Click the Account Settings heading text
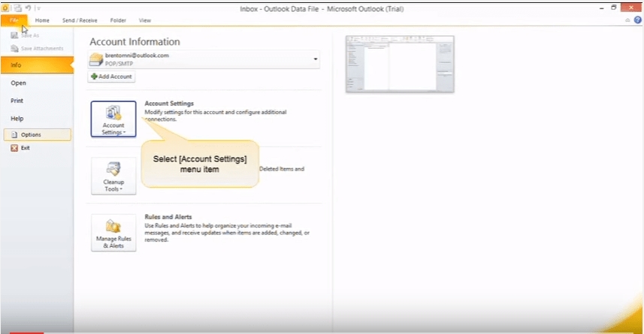This screenshot has width=644, height=334. (169, 104)
